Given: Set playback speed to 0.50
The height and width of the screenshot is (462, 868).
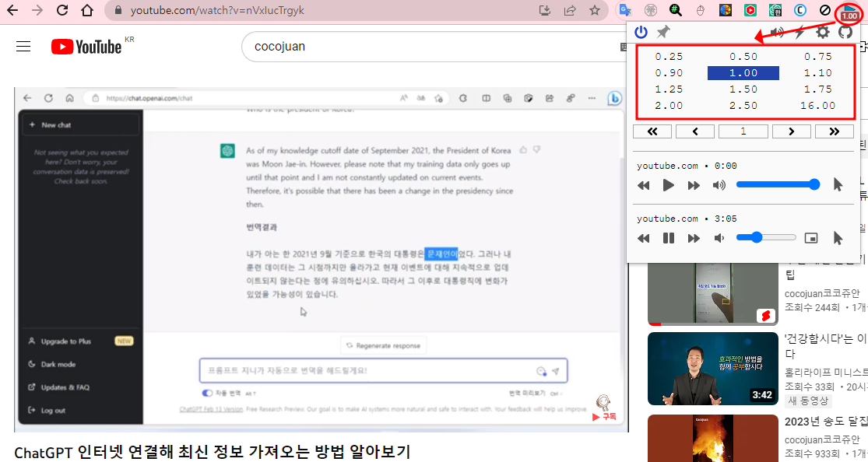Looking at the screenshot, I should pyautogui.click(x=743, y=57).
